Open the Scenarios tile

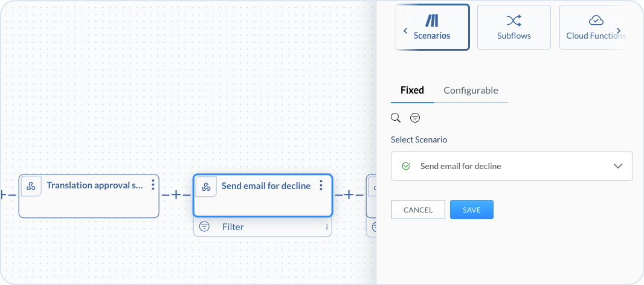[432, 27]
